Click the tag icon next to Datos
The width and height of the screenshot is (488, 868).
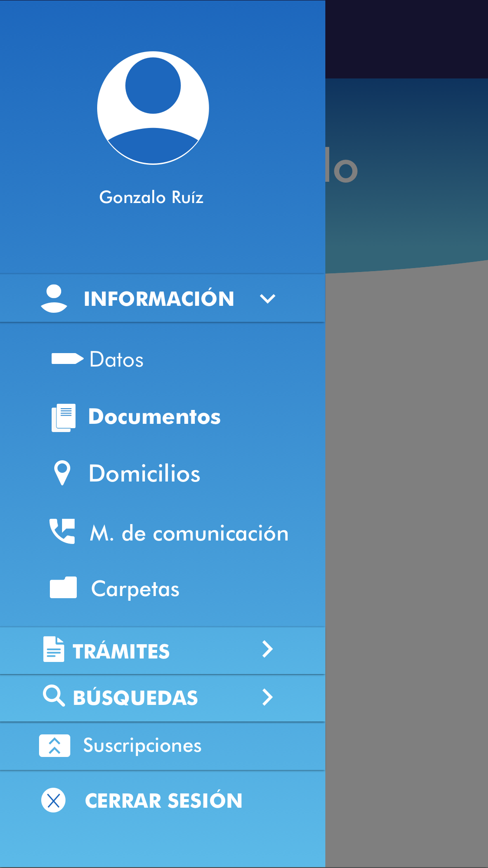pos(67,359)
